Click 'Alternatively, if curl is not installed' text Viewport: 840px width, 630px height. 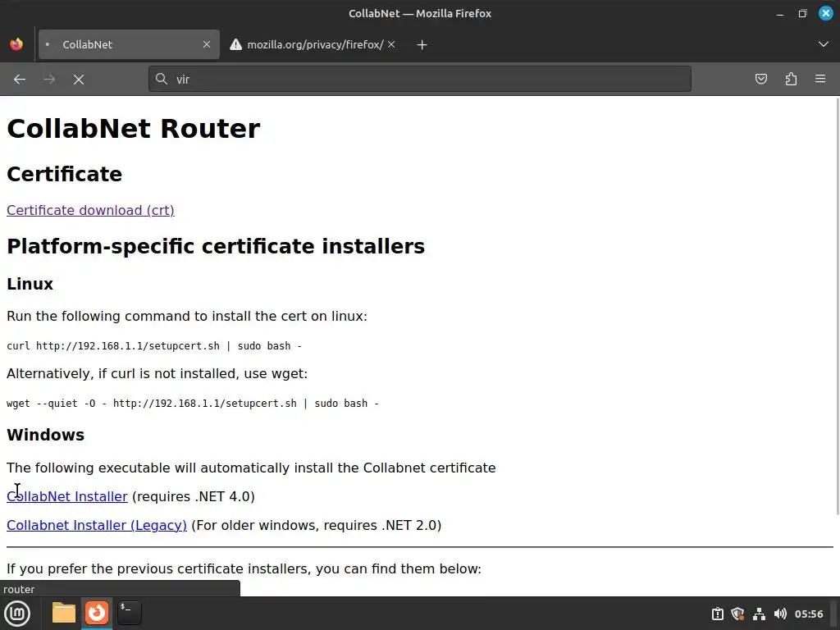pos(157,373)
